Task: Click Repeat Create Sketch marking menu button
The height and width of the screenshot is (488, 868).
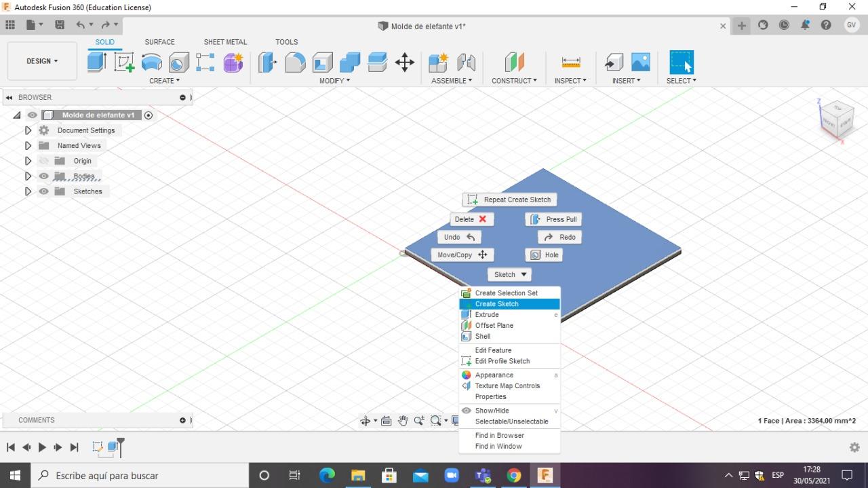Action: tap(510, 200)
